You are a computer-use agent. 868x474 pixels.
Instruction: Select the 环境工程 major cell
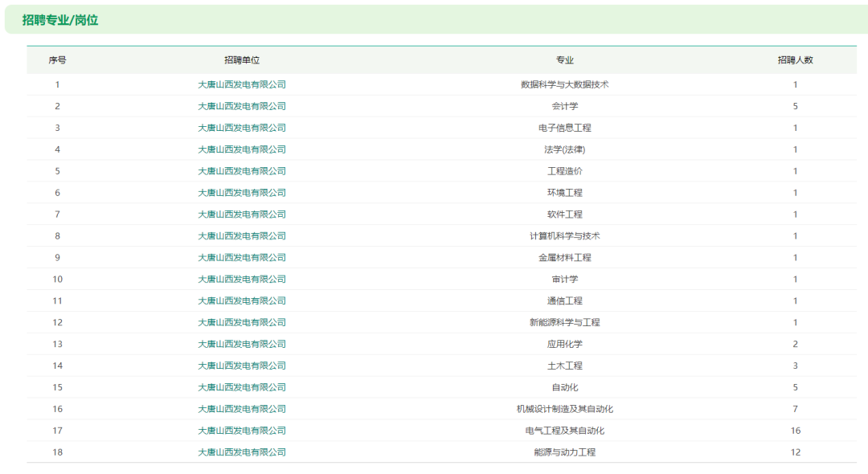(x=565, y=193)
